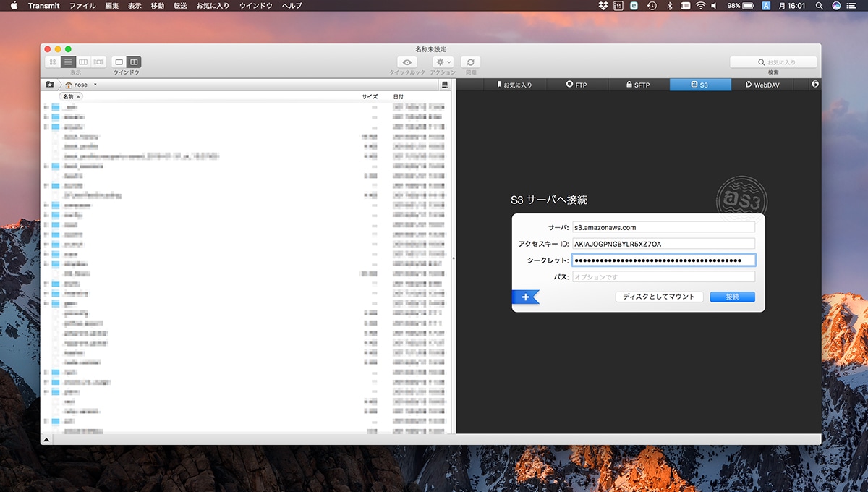Open the Transmit menu

pyautogui.click(x=44, y=6)
